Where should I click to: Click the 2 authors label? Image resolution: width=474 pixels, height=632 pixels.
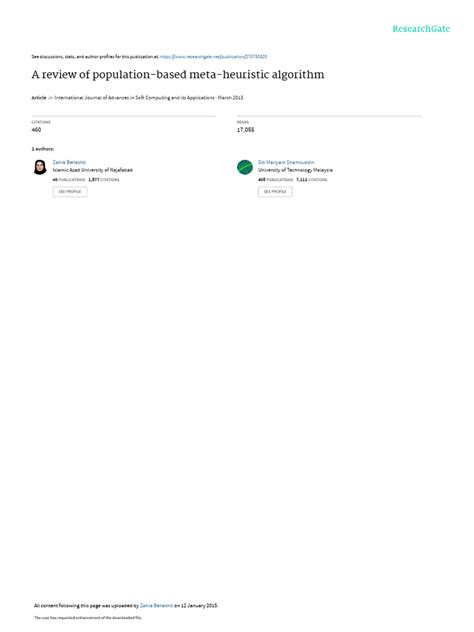[x=43, y=149]
